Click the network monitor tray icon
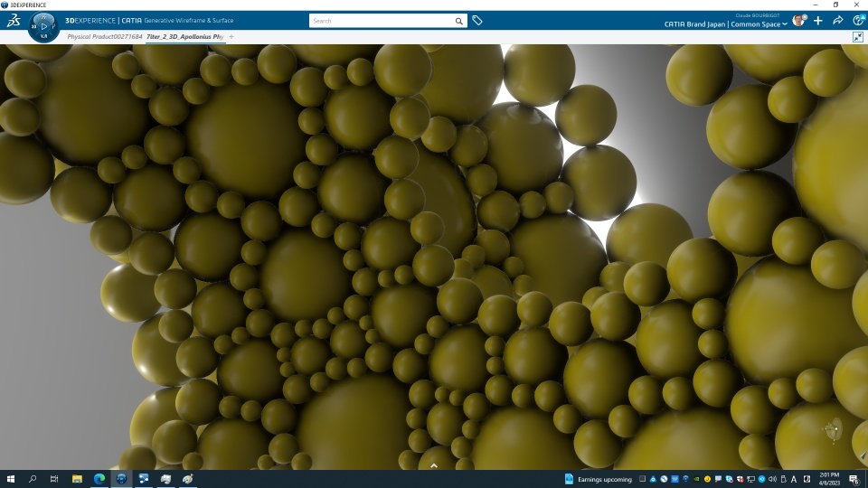Screen dimensions: 868x488 tap(751, 479)
